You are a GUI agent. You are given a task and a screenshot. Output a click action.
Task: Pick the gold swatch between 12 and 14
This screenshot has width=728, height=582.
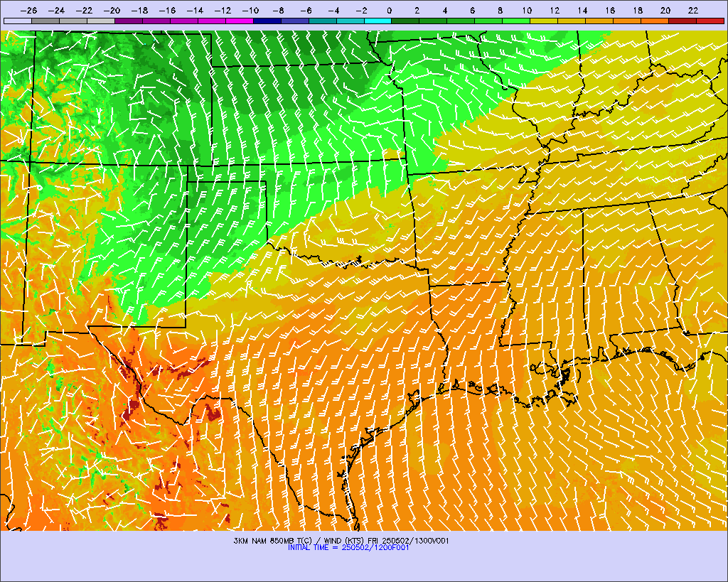(x=572, y=21)
